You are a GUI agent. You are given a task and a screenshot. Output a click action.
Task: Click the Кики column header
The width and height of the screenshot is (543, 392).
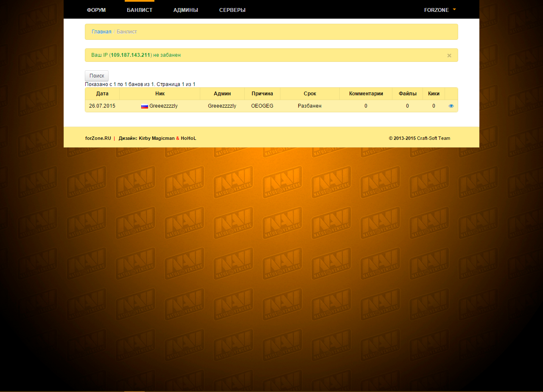pyautogui.click(x=434, y=94)
